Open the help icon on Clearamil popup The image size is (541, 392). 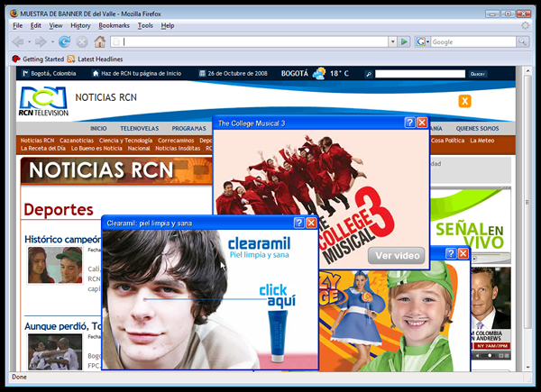click(299, 223)
